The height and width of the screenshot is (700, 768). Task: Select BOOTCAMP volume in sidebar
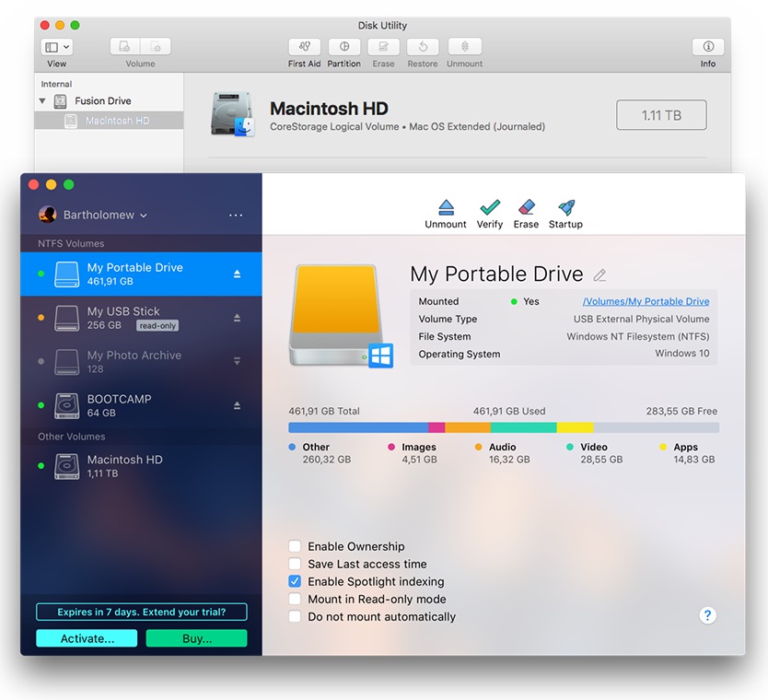click(141, 405)
